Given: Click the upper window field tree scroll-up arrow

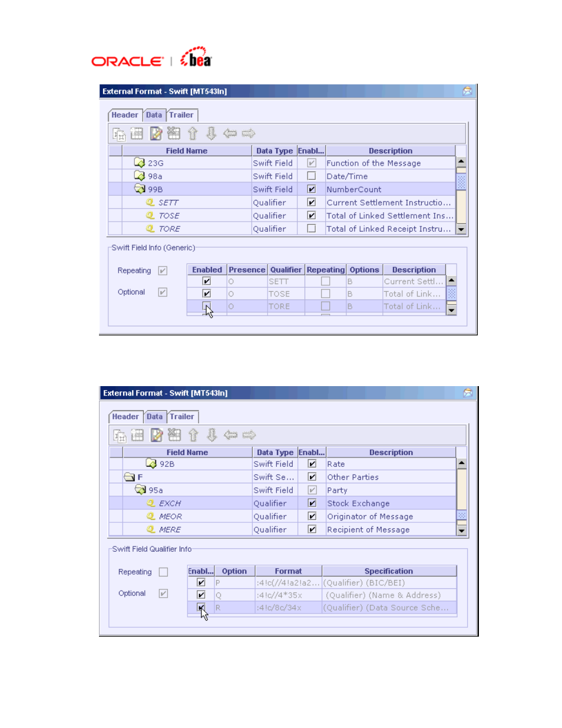Looking at the screenshot, I should (x=461, y=162).
